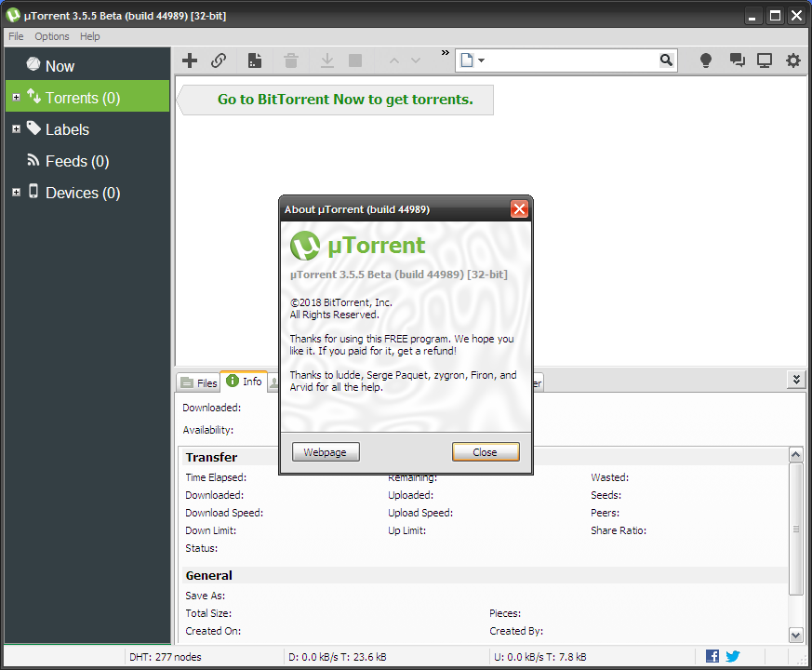This screenshot has width=812, height=670.
Task: Click the remote monitor icon
Action: (x=765, y=60)
